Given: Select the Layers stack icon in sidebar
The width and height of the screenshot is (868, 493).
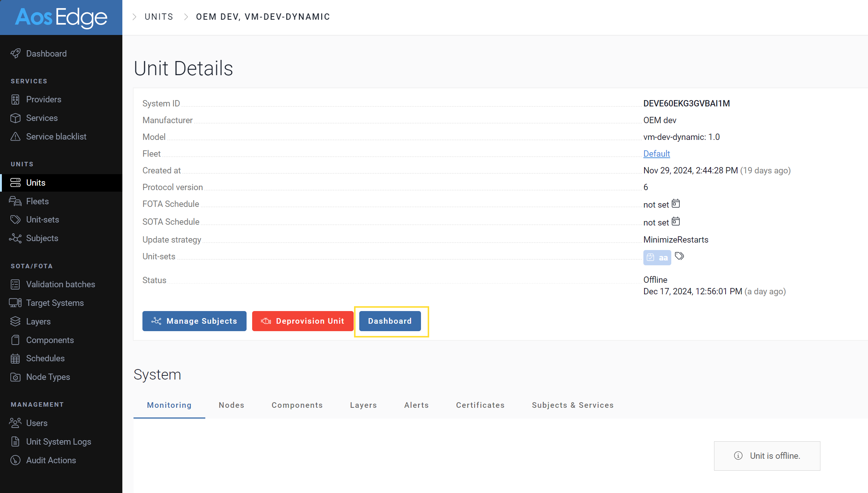Looking at the screenshot, I should click(x=15, y=321).
